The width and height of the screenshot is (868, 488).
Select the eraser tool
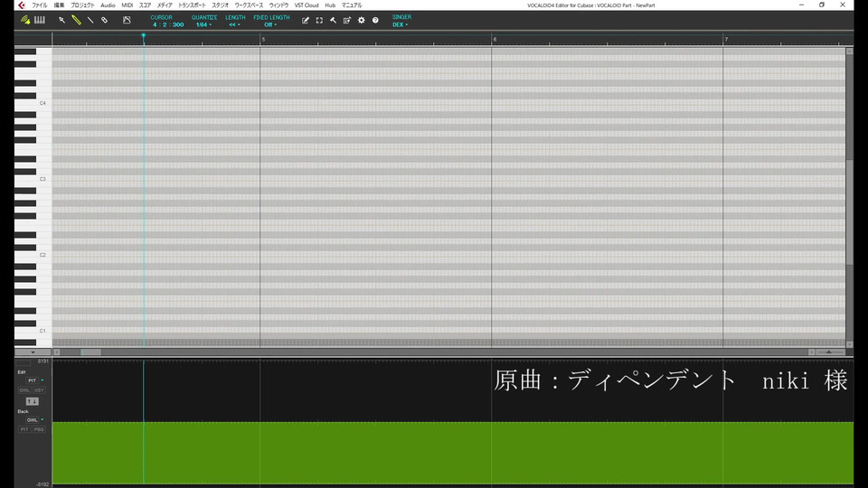[x=104, y=20]
